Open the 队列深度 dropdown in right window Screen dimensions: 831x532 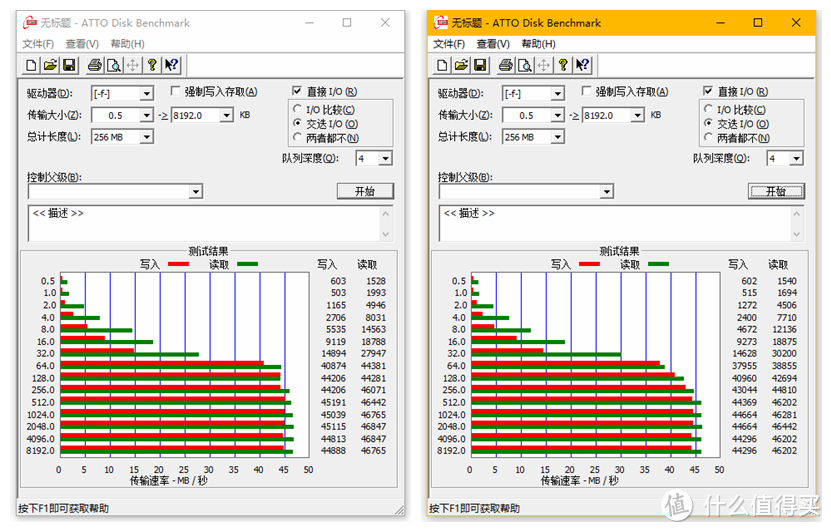[797, 158]
